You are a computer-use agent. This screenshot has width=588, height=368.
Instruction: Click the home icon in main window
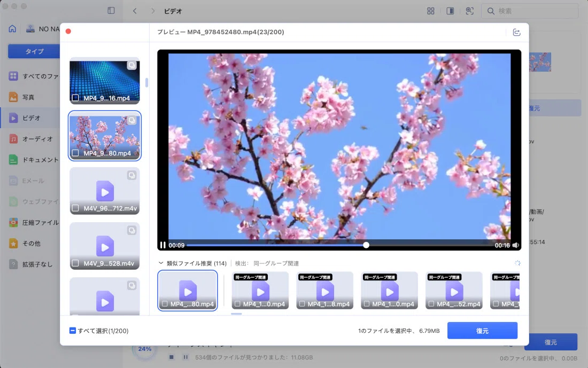point(12,29)
